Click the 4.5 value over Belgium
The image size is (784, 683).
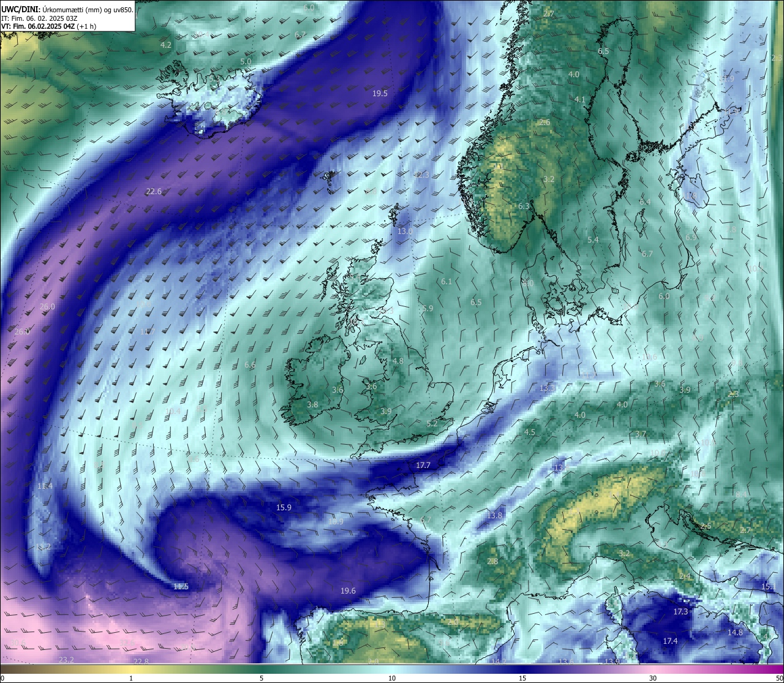[x=530, y=432]
